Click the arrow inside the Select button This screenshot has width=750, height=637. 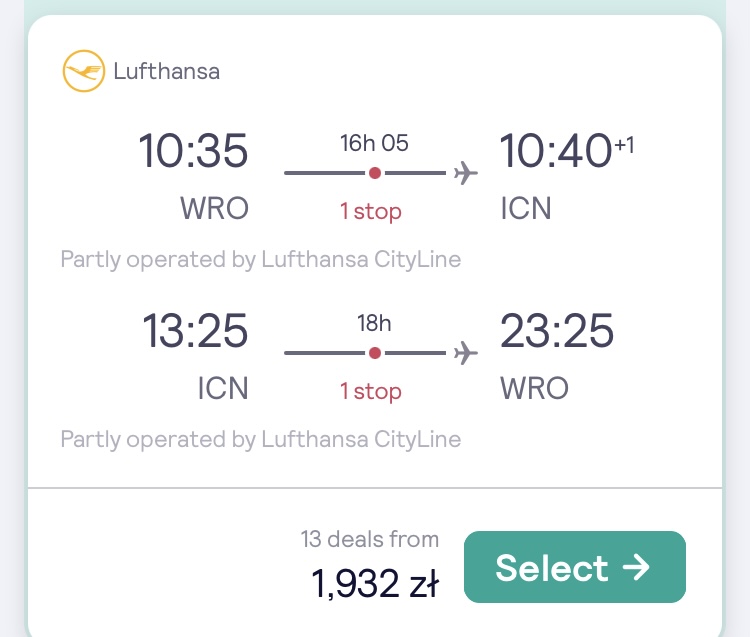(x=636, y=567)
